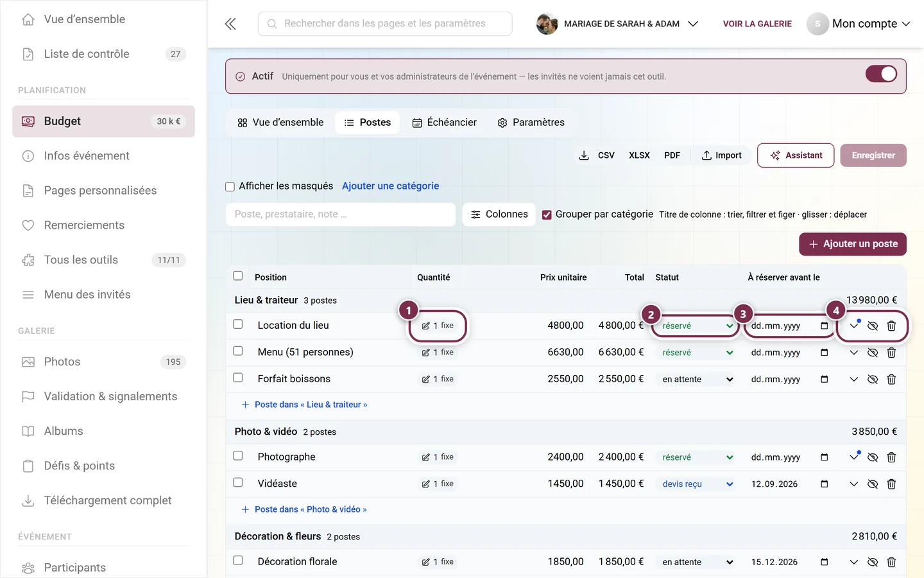924x578 pixels.
Task: Click the page and settings search box
Action: point(385,24)
